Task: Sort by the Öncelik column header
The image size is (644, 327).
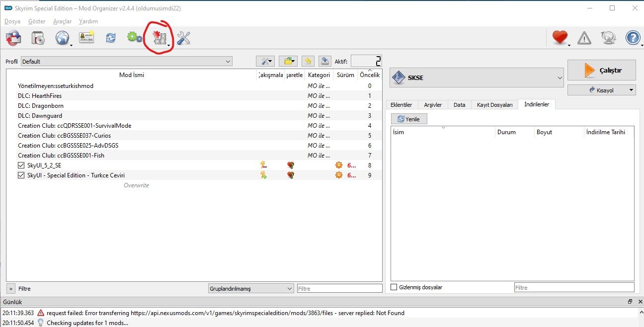Action: click(x=369, y=75)
